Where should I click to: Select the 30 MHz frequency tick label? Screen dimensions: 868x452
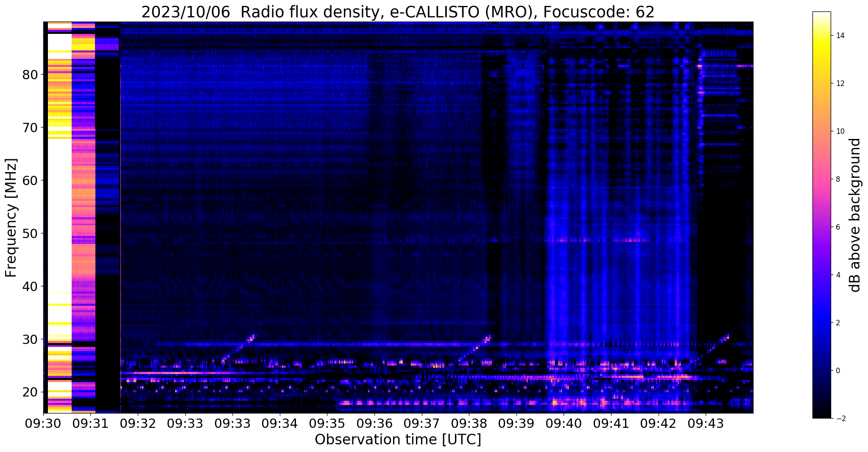pos(31,339)
